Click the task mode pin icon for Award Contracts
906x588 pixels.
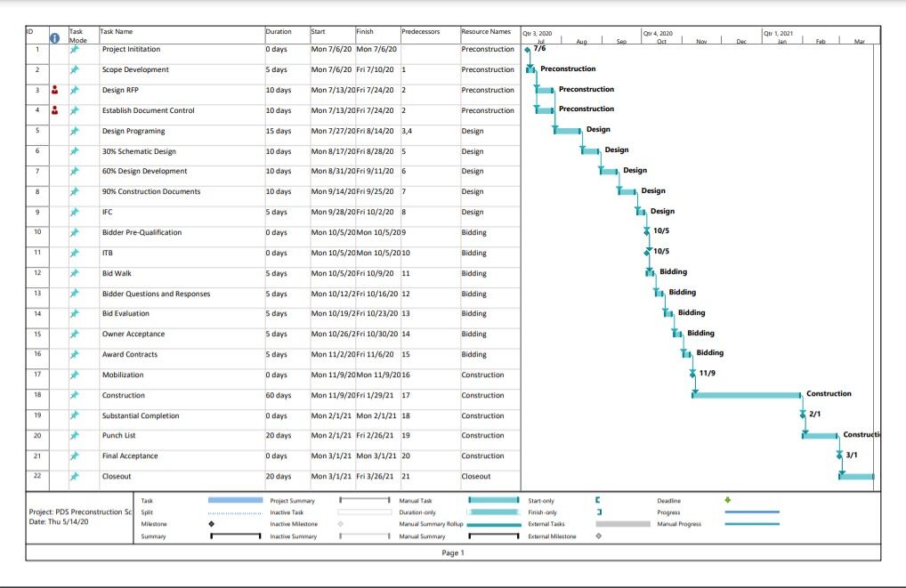[74, 355]
